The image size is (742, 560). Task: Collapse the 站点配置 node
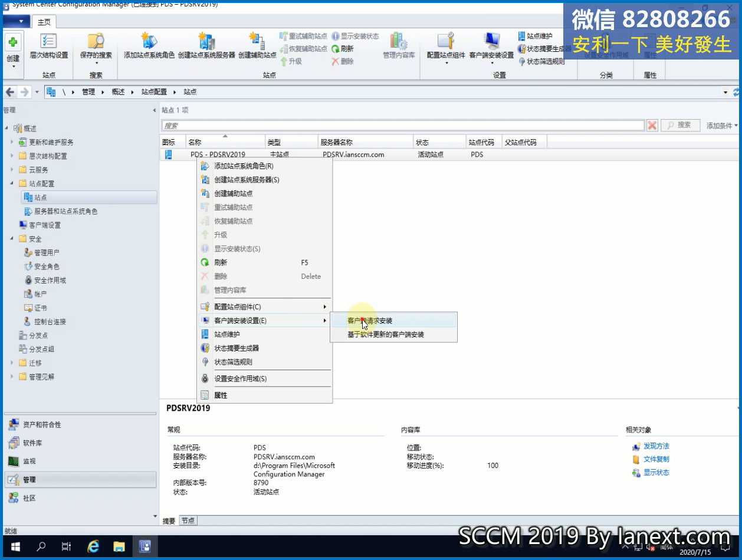pyautogui.click(x=12, y=183)
